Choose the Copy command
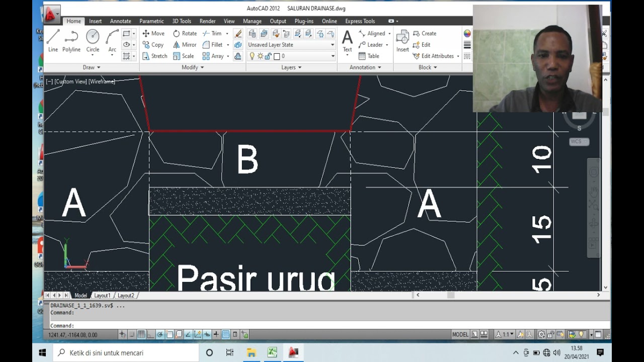This screenshot has width=644, height=362. pyautogui.click(x=153, y=45)
